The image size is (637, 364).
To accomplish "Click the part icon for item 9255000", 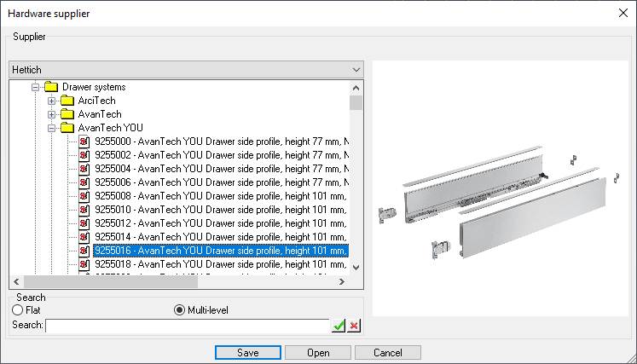I will click(84, 142).
